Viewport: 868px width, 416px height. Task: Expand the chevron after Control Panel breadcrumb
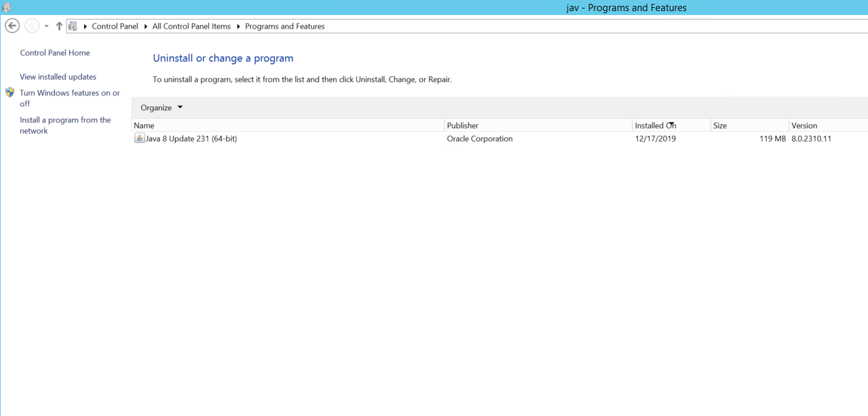click(146, 26)
